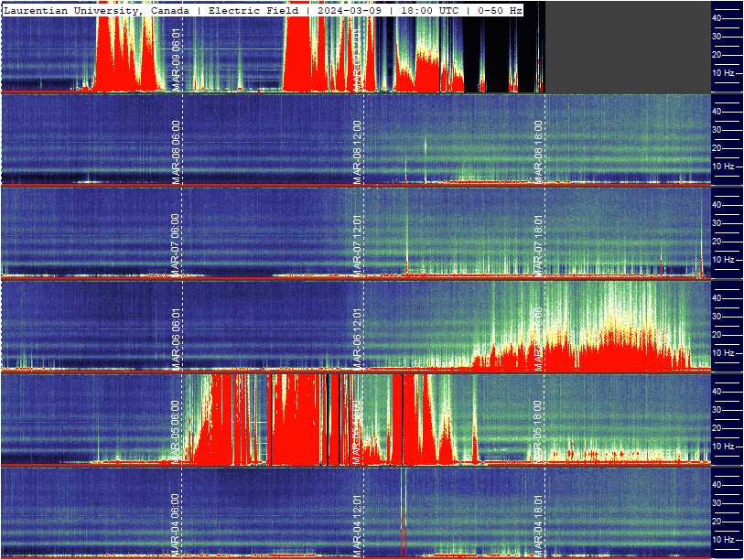Screen dimensions: 744x560
Task: Click the gray no-data area in top row
Action: pos(628,47)
